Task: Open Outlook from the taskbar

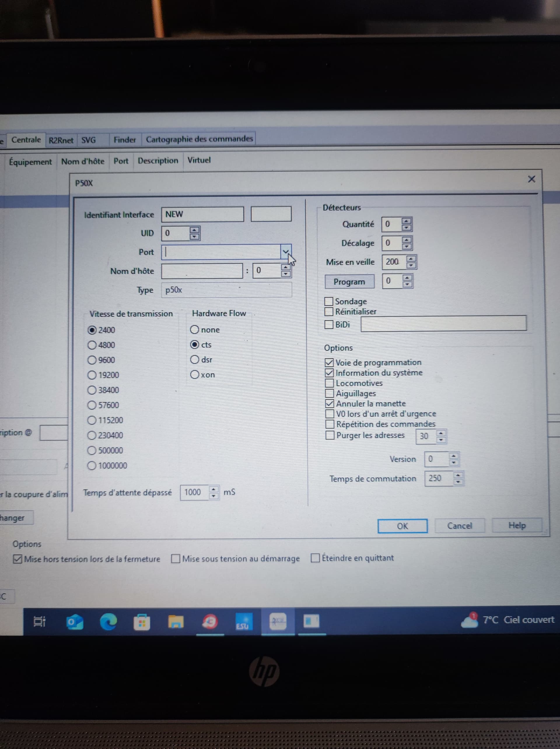Action: pyautogui.click(x=74, y=622)
